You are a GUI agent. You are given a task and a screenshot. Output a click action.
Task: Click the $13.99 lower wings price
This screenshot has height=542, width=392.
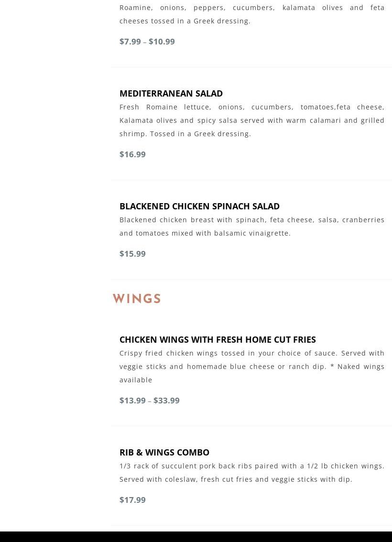132,400
